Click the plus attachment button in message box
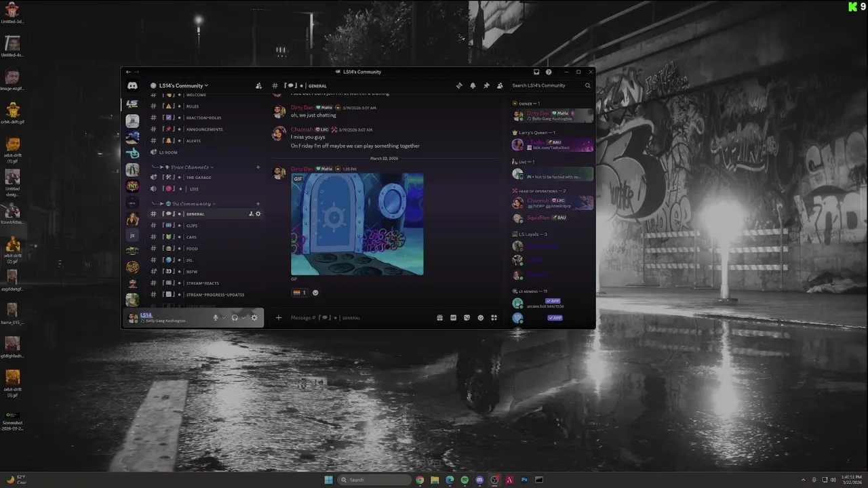Viewport: 868px width, 488px height. click(279, 317)
